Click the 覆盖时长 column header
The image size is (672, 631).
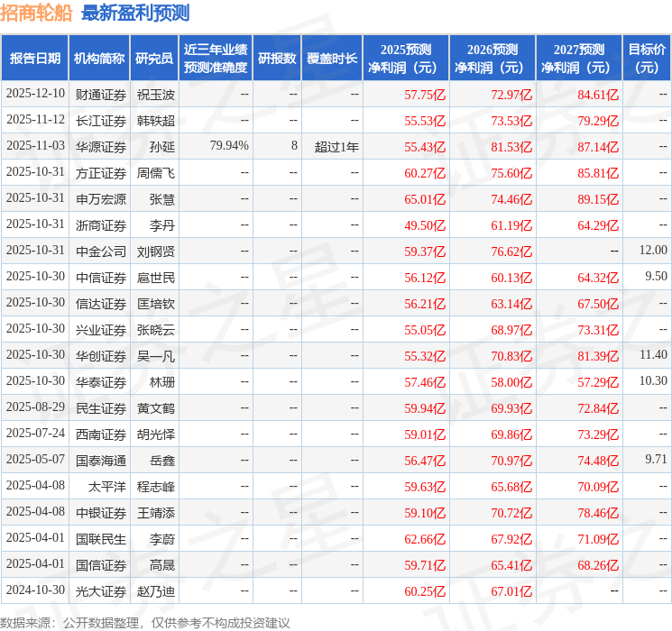point(332,58)
